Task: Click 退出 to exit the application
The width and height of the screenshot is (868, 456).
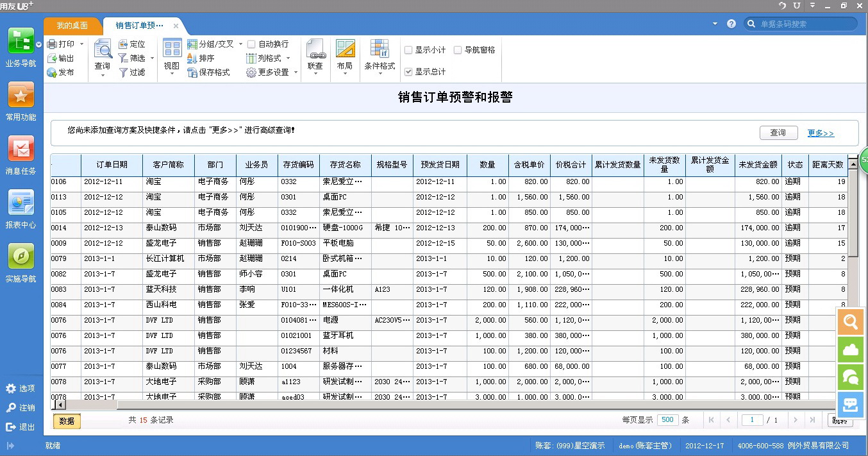Action: pos(20,427)
